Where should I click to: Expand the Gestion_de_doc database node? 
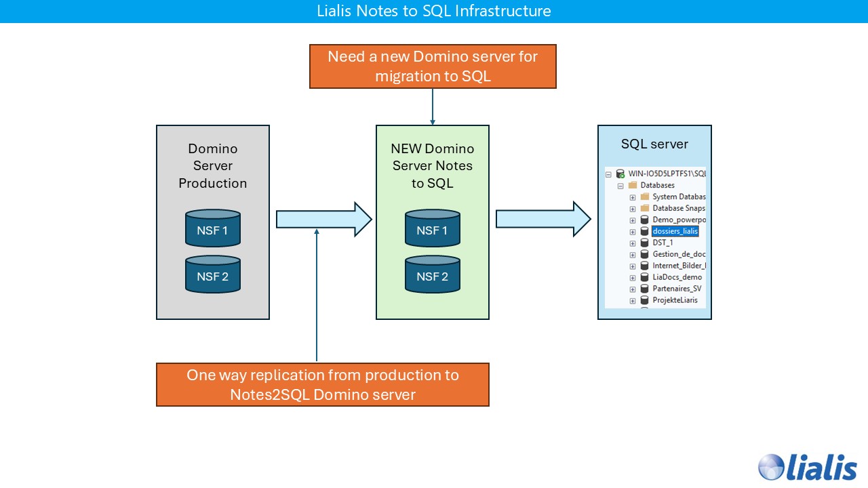tap(633, 254)
